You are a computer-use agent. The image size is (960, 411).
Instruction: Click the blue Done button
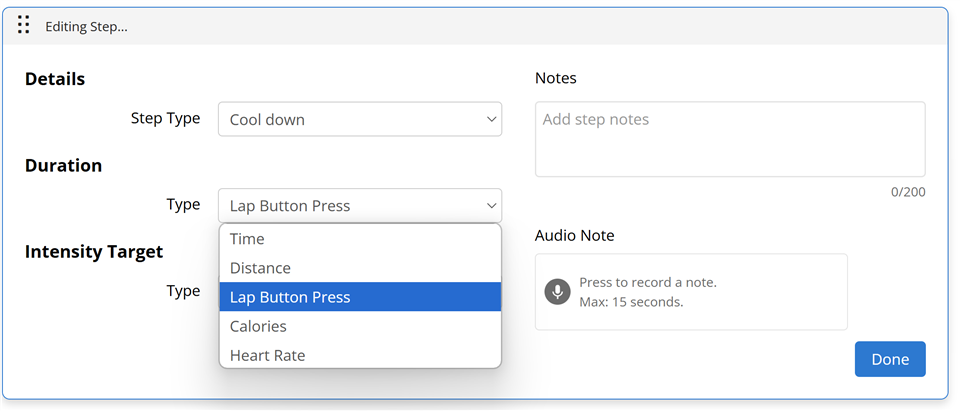coord(890,359)
